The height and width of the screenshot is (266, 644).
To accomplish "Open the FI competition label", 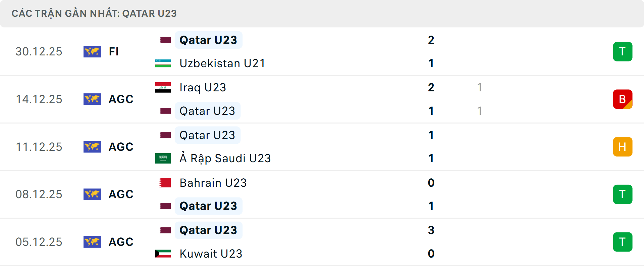I will coord(114,51).
